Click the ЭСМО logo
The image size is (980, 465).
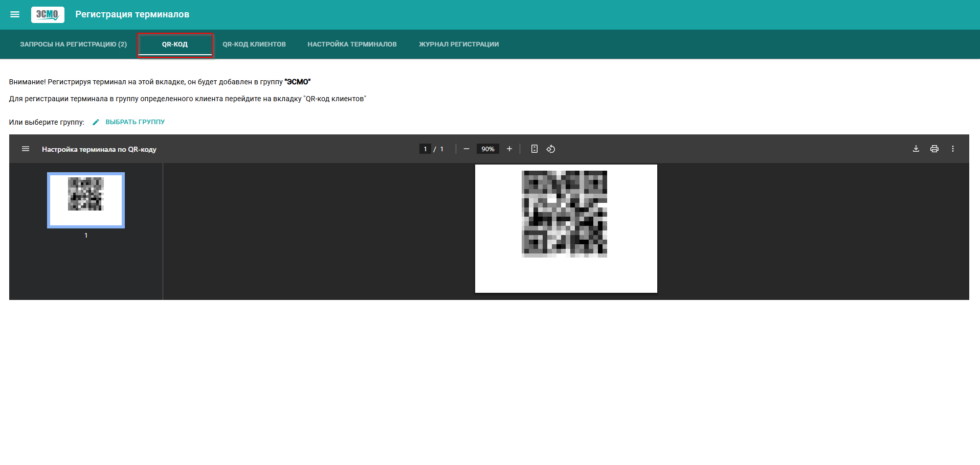tap(48, 14)
